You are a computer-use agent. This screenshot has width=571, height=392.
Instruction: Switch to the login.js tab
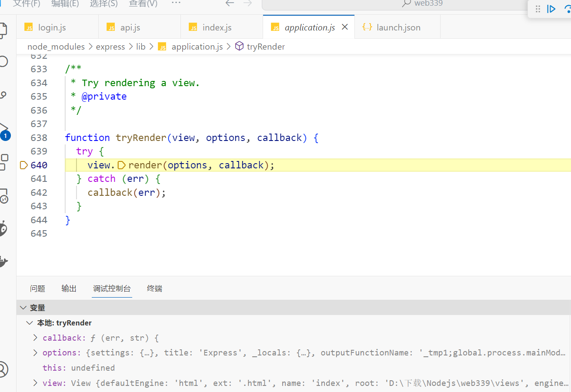[57, 27]
